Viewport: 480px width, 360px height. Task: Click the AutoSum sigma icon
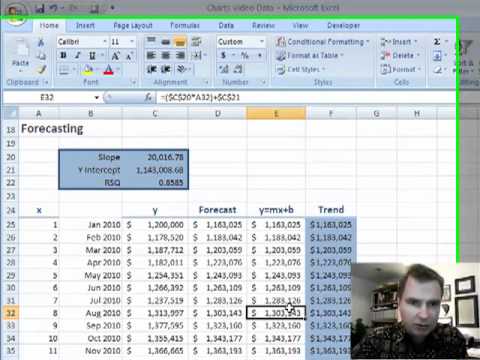tap(437, 42)
